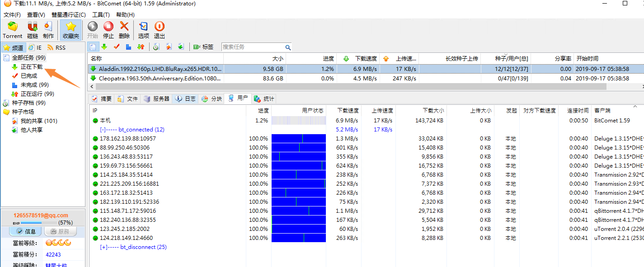Image resolution: width=644 pixels, height=267 pixels.
Task: Open the 查看(V) menu
Action: click(36, 15)
